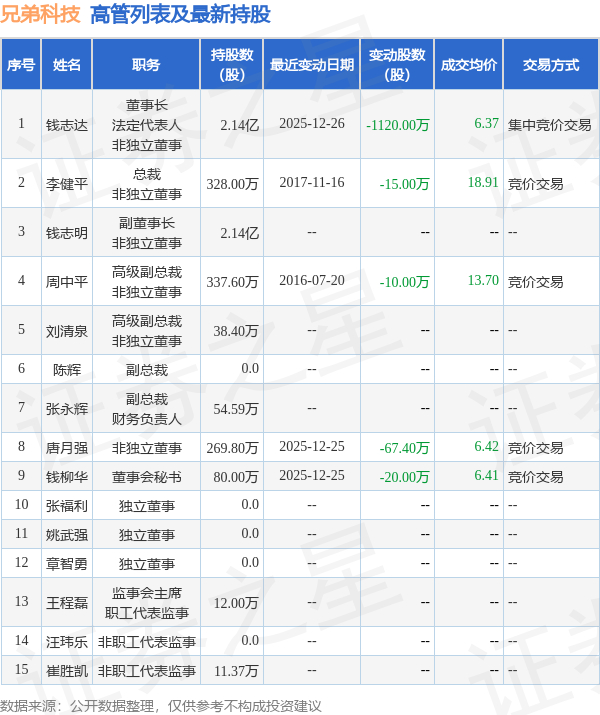Click the average price 6.37
Image resolution: width=600 pixels, height=715 pixels.
pyautogui.click(x=486, y=124)
